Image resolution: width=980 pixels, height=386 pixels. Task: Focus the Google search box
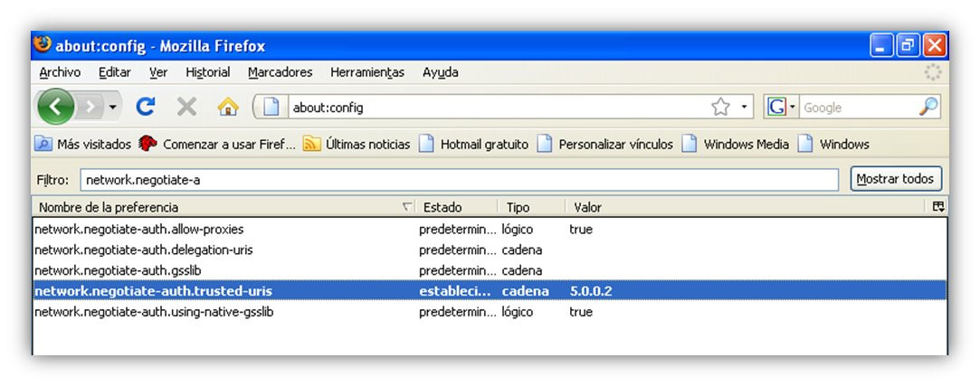858,108
